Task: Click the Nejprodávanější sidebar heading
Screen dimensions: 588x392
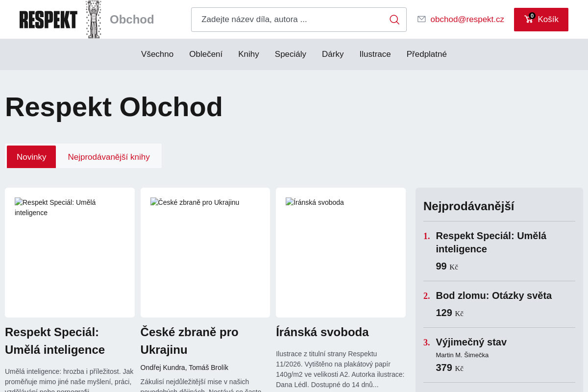Action: click(469, 206)
